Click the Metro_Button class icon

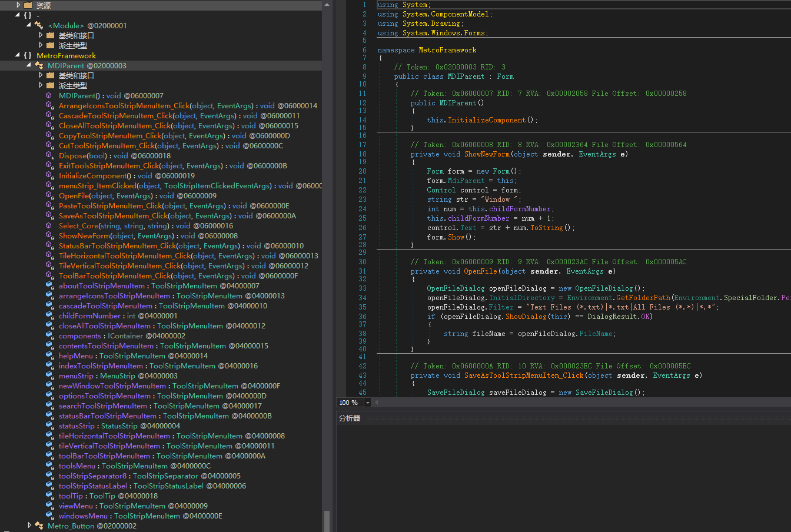tap(39, 526)
